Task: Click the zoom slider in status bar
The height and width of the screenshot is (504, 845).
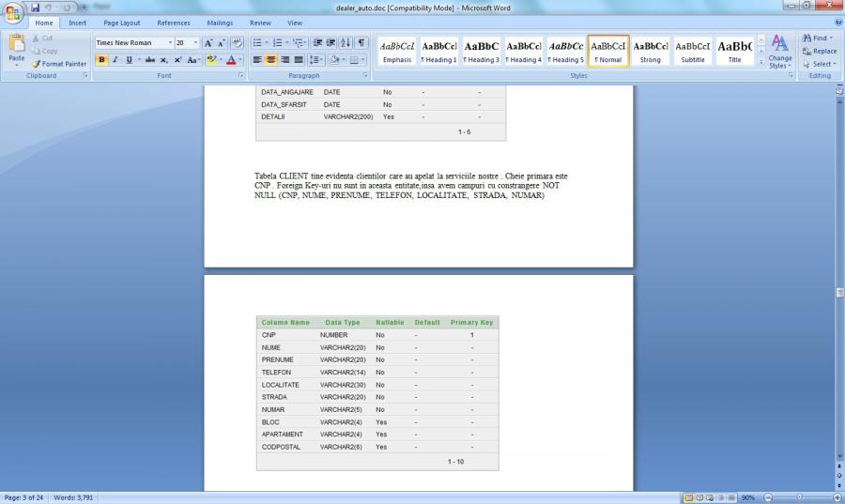Action: [x=798, y=497]
